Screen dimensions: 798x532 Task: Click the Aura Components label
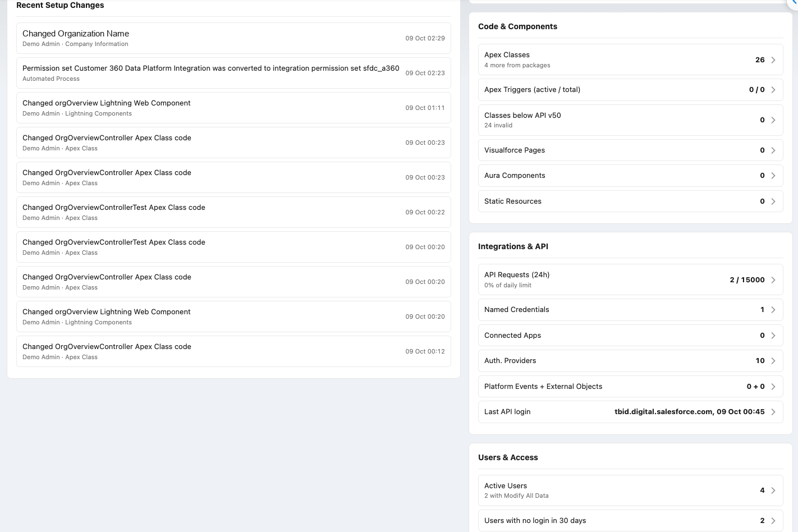(x=515, y=176)
